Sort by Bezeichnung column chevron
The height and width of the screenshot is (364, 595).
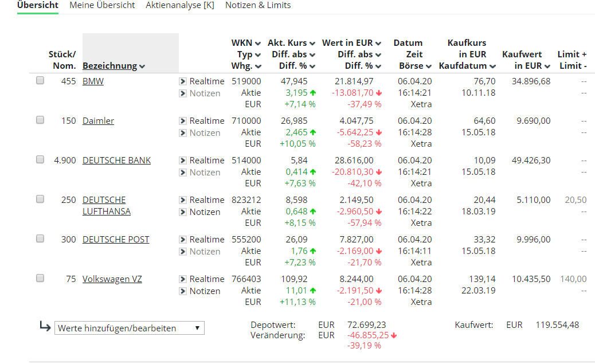point(142,66)
